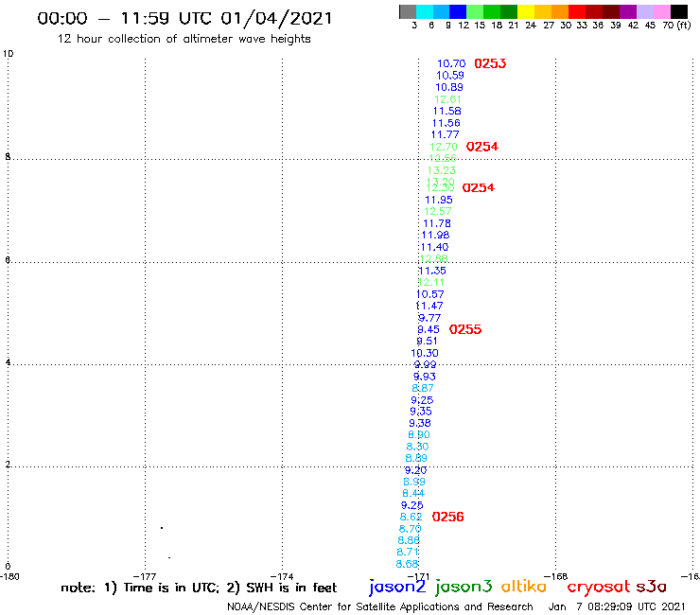This screenshot has width=700, height=615.
Task: Click the '24' label under the color scale
Action: (531, 25)
